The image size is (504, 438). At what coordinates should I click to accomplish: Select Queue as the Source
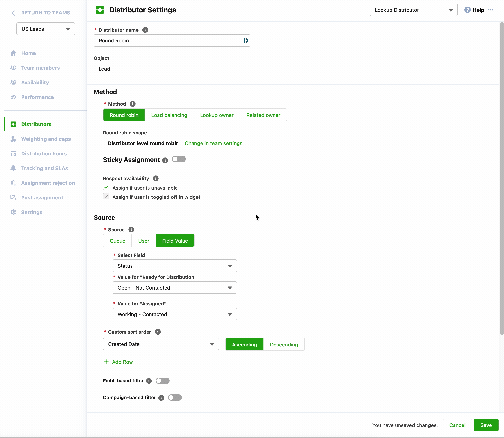pyautogui.click(x=117, y=241)
